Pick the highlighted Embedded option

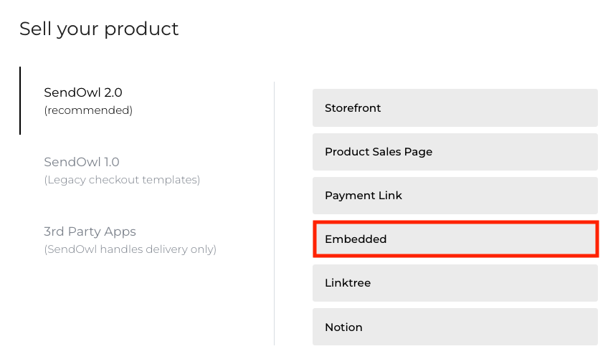click(x=356, y=239)
